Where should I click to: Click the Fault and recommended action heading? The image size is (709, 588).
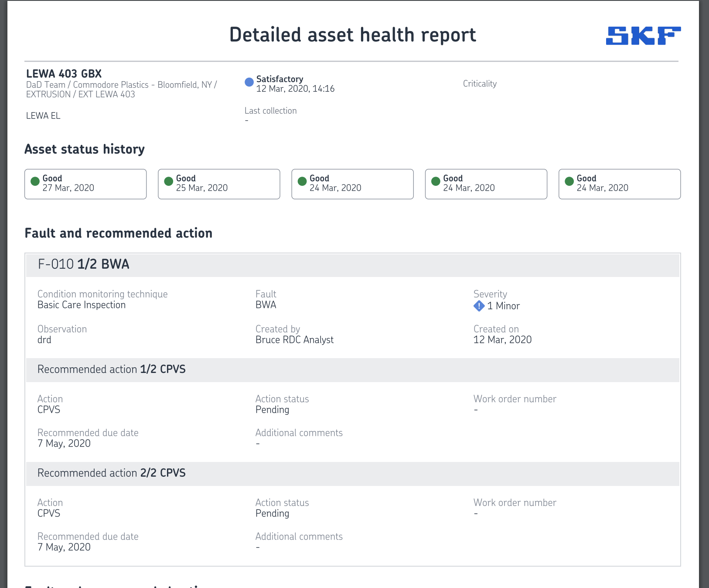point(118,233)
